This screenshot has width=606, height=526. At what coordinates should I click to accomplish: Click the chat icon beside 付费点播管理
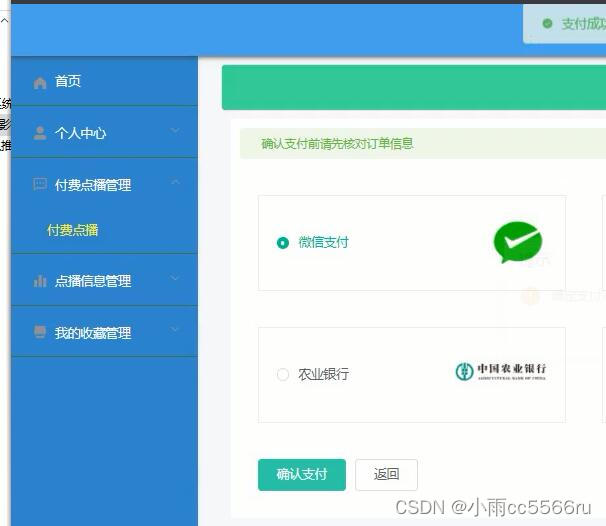[x=40, y=184]
